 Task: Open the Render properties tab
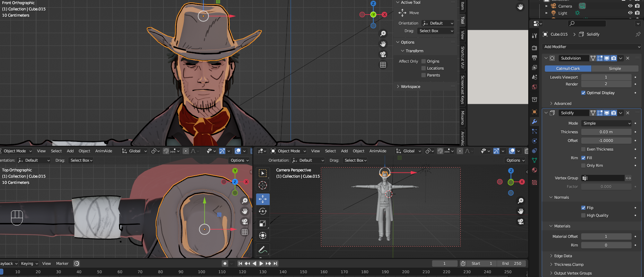534,48
